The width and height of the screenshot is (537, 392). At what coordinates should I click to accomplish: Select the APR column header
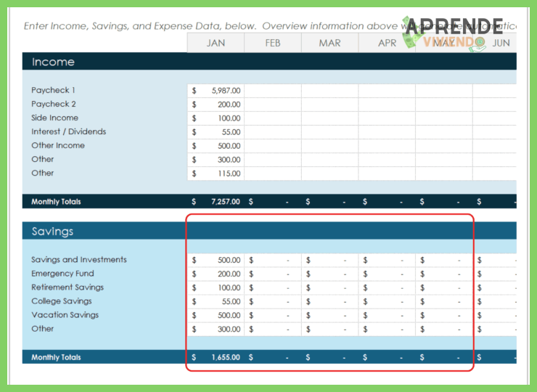pyautogui.click(x=387, y=43)
